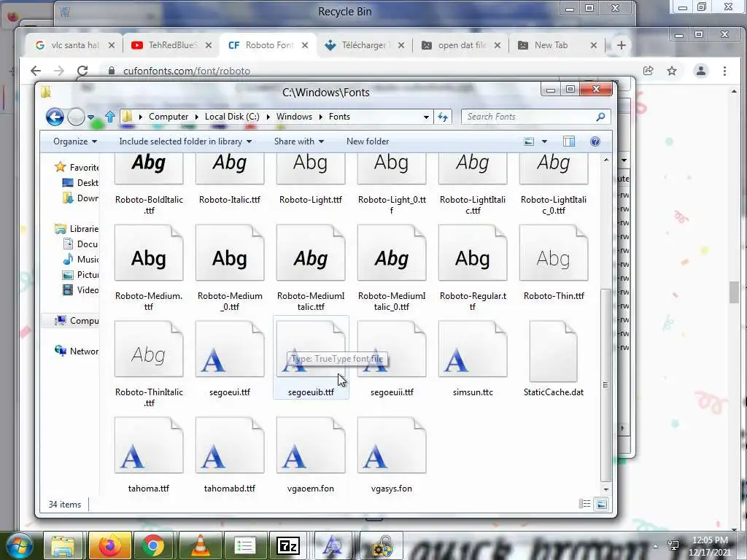Expand the view options dropdown arrow

click(544, 141)
